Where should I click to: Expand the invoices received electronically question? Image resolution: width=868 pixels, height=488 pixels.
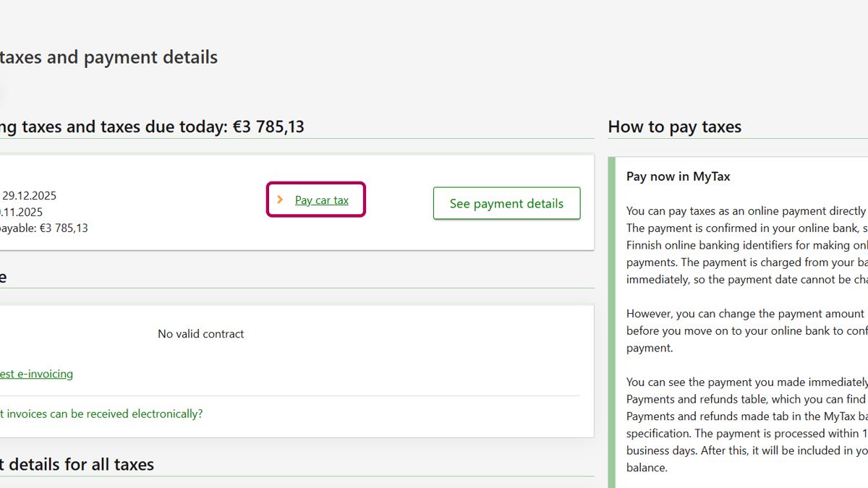(x=101, y=414)
